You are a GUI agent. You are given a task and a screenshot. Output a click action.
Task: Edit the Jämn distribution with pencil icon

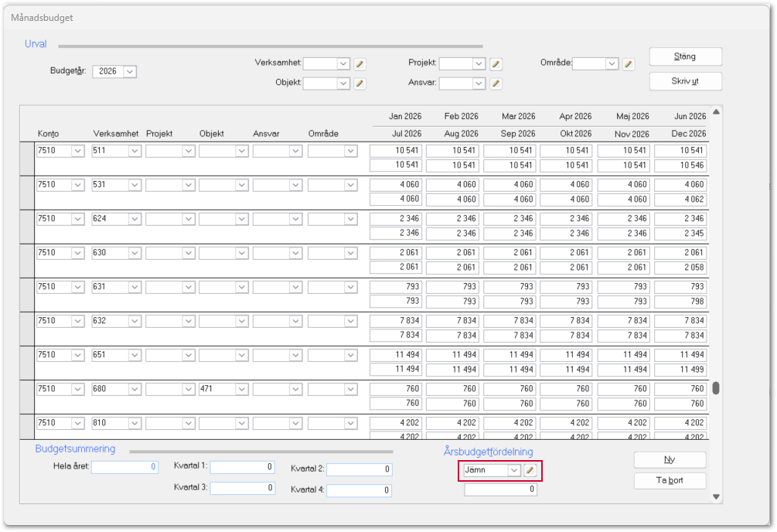click(530, 470)
